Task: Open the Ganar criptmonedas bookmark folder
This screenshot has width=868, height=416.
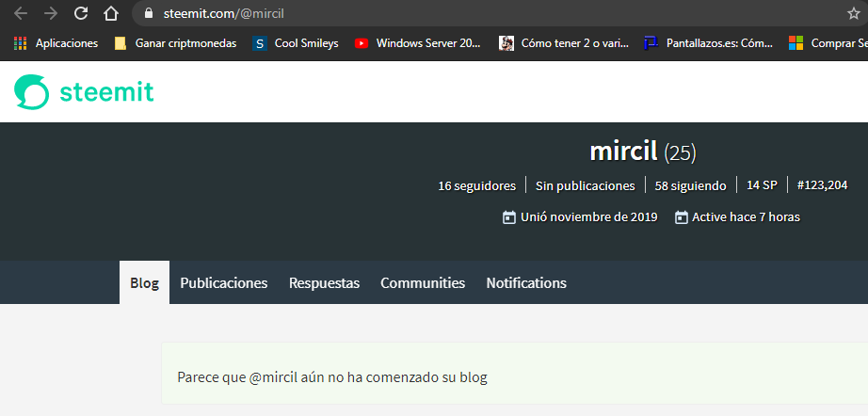Action: click(x=175, y=42)
